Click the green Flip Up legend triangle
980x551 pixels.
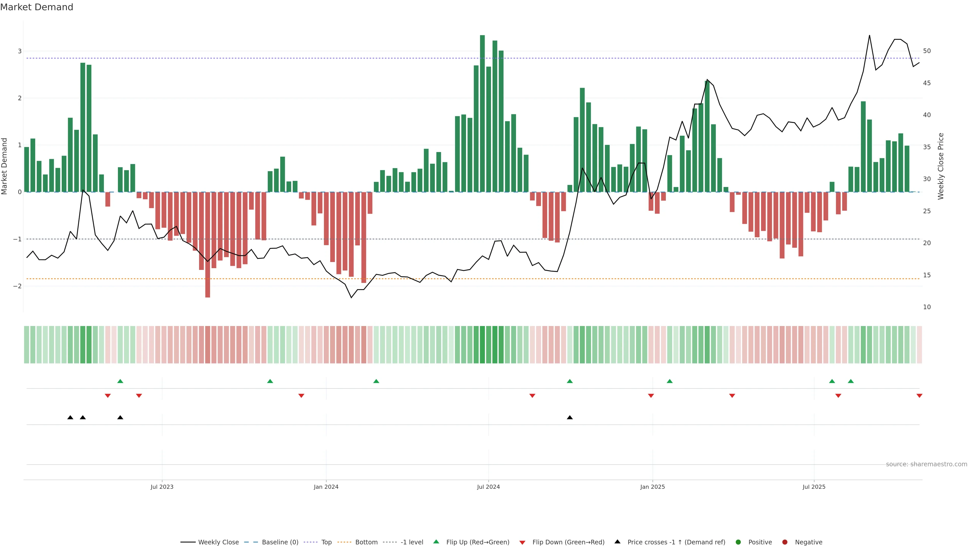tap(436, 542)
